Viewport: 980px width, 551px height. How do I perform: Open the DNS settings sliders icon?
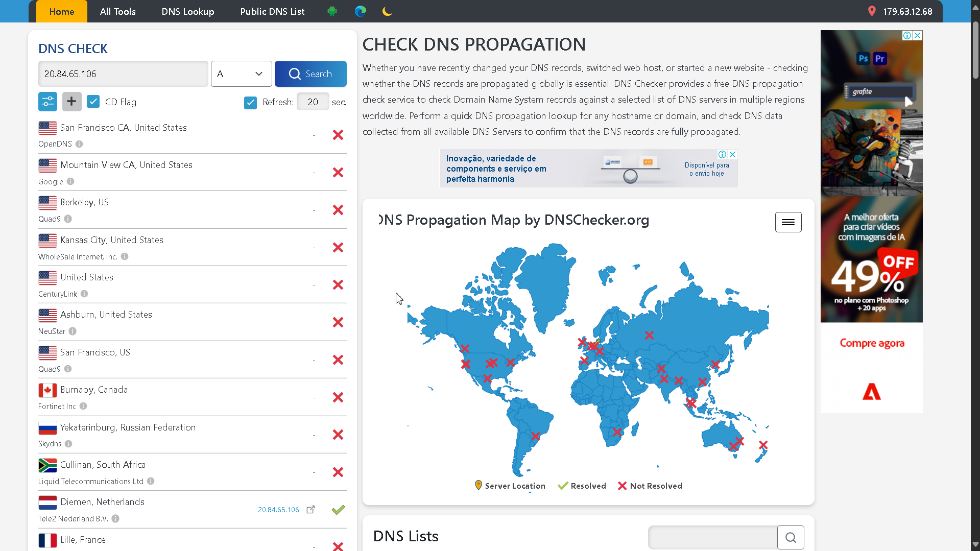[47, 102]
